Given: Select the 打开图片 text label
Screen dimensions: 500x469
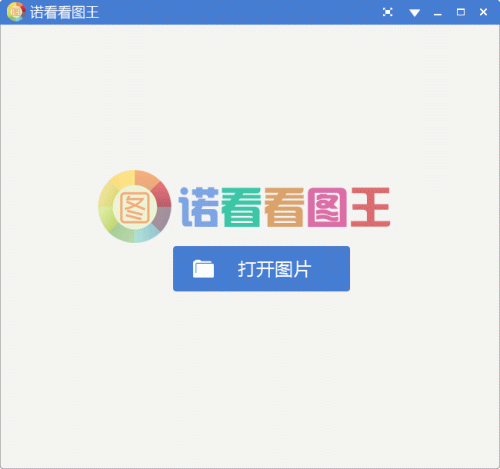Looking at the screenshot, I should [274, 269].
